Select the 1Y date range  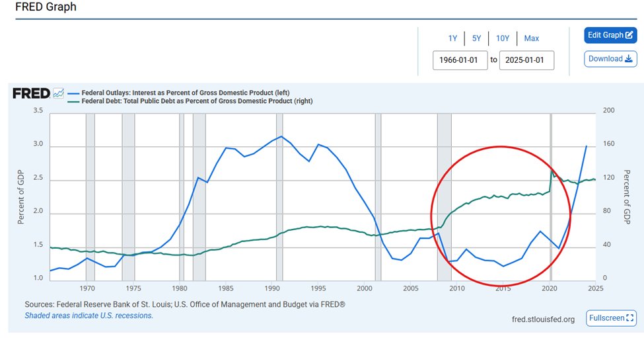pyautogui.click(x=452, y=38)
